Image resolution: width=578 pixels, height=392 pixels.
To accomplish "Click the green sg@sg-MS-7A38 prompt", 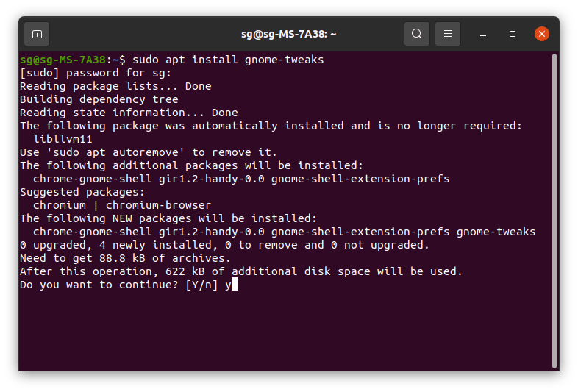I will pos(63,60).
